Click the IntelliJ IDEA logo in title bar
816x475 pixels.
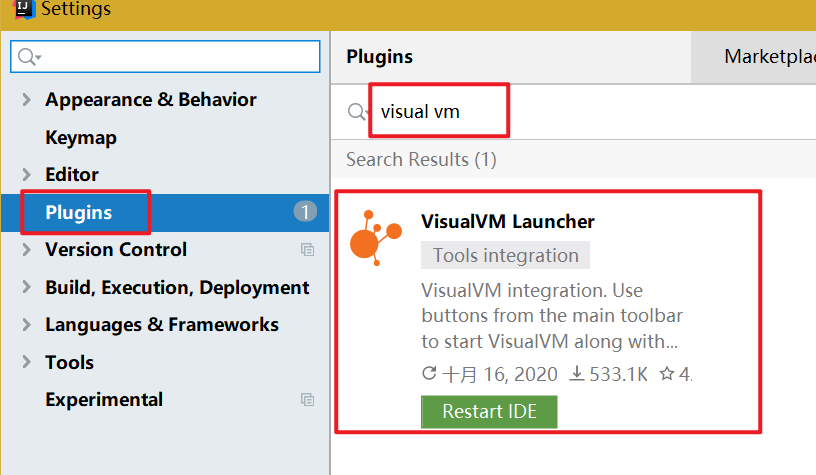tap(24, 9)
